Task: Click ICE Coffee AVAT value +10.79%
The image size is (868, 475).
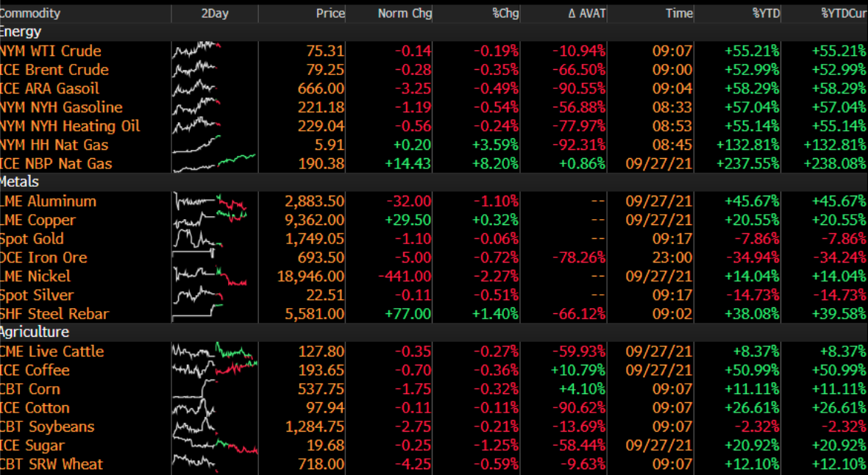Action: pyautogui.click(x=577, y=371)
